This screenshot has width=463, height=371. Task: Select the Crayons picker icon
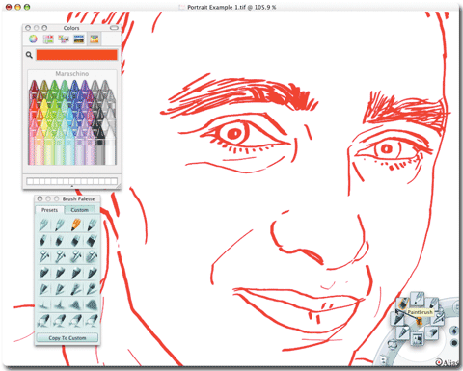(x=94, y=39)
